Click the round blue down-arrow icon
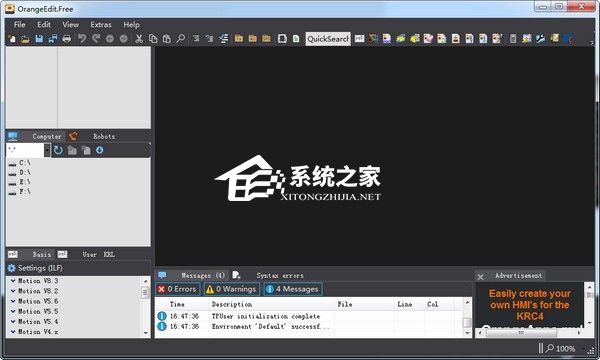 [x=99, y=150]
